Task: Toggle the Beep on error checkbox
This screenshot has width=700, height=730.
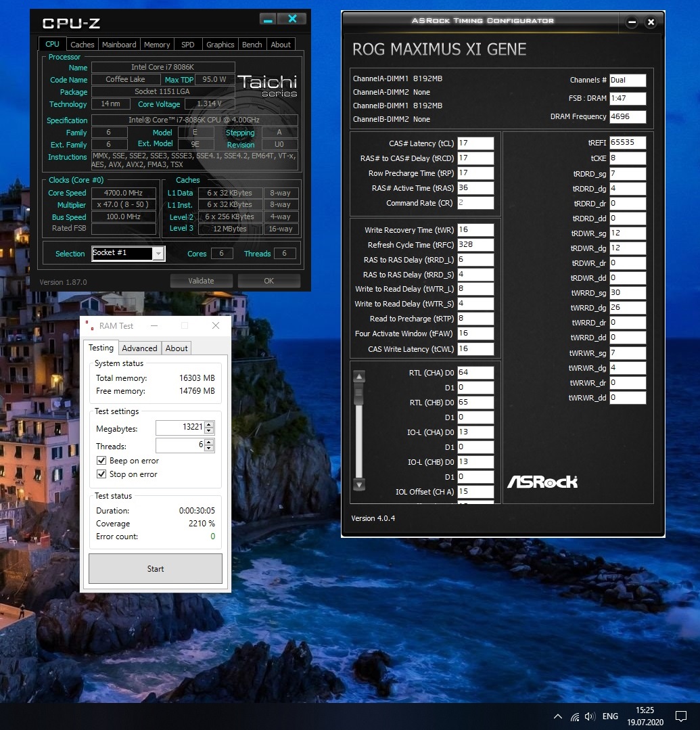Action: click(101, 461)
